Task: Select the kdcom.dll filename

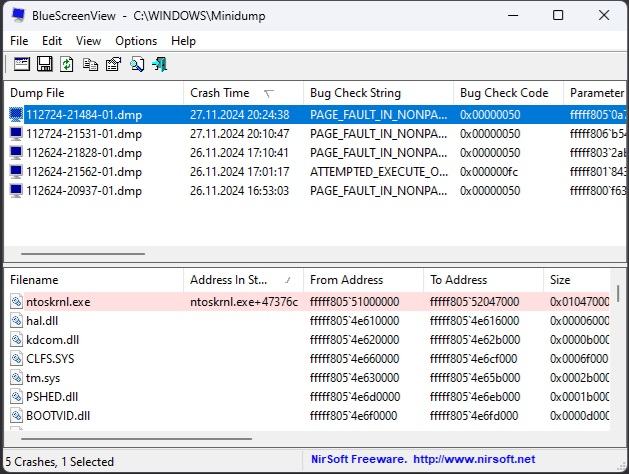Action: (53, 340)
